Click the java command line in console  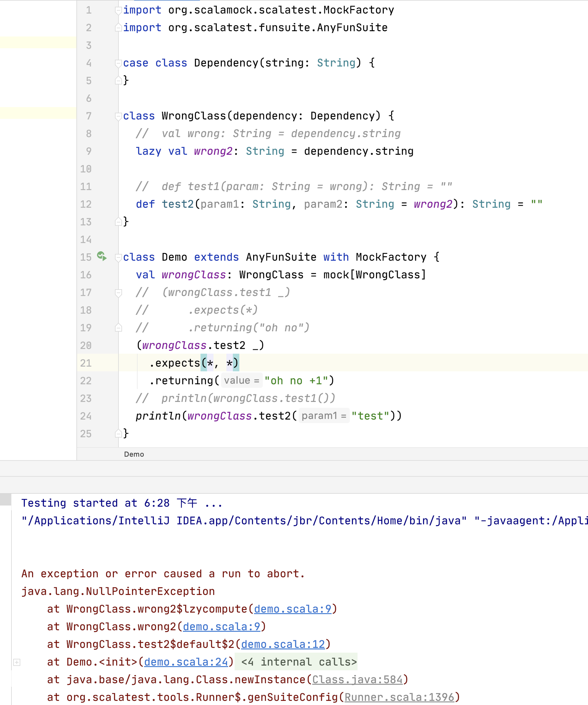305,521
